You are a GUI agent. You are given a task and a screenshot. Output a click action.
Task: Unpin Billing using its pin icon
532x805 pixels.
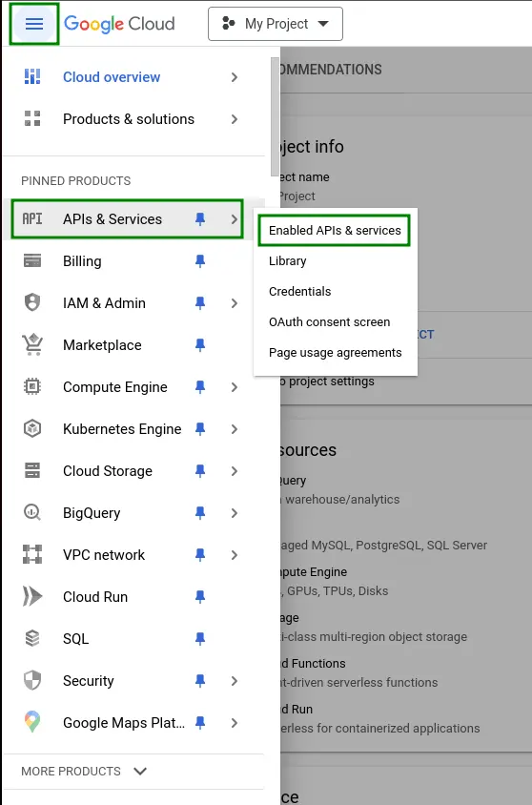pos(200,261)
